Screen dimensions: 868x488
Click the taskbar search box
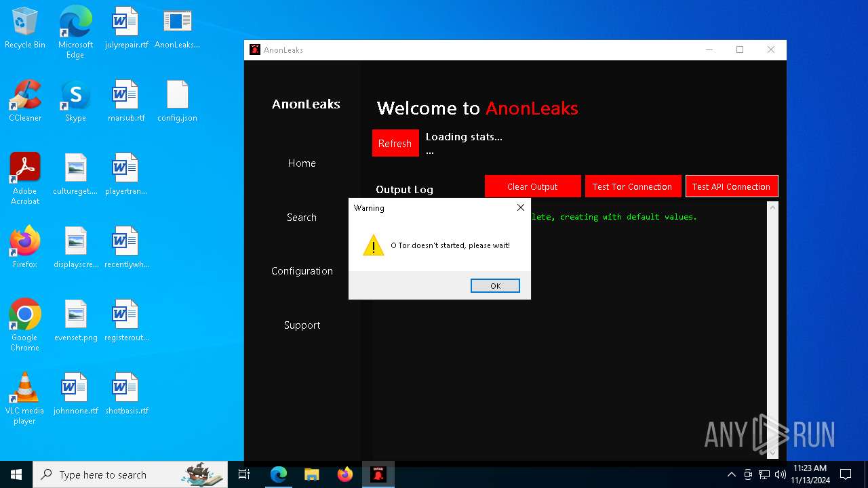(130, 474)
